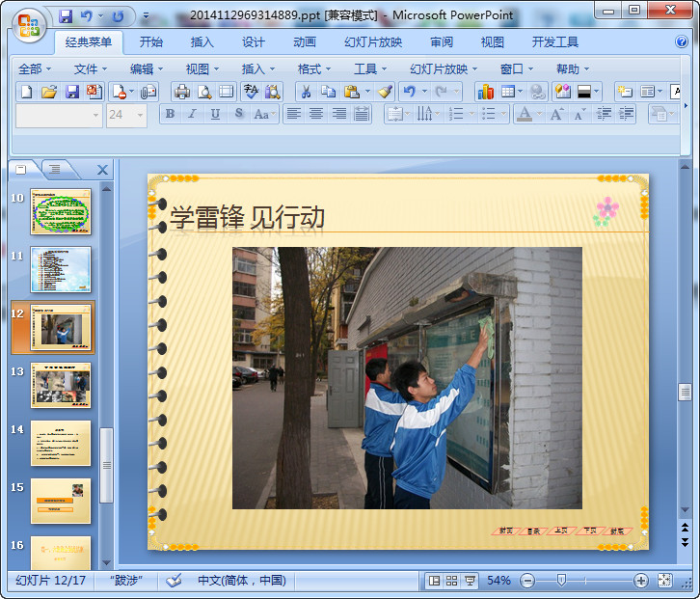Toggle bold formatting
The height and width of the screenshot is (599, 700).
pyautogui.click(x=170, y=114)
